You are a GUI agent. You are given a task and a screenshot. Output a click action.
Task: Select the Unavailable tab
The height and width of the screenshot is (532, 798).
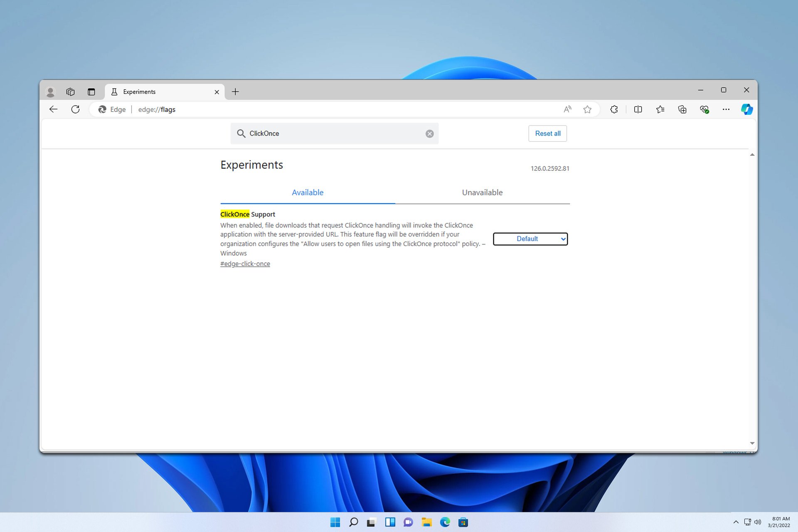[482, 192]
